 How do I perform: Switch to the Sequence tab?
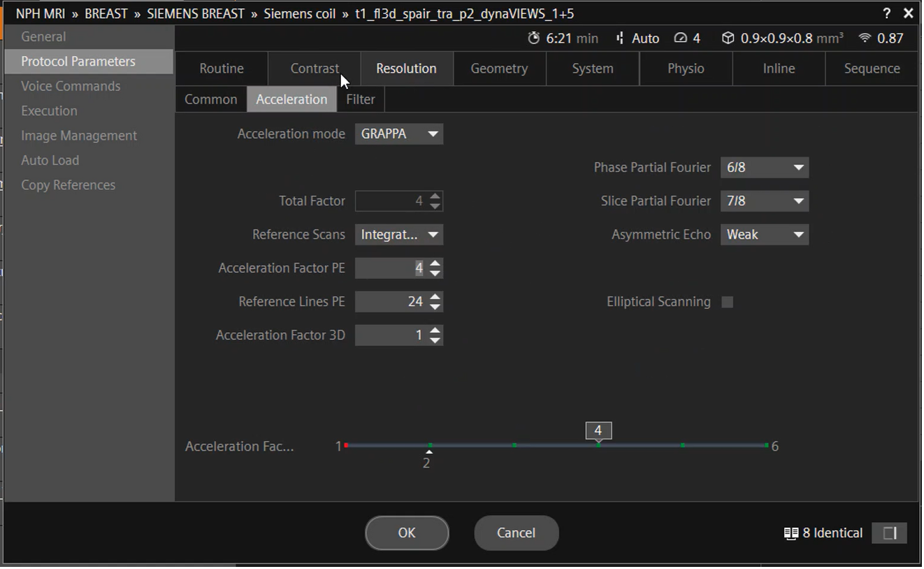click(872, 69)
